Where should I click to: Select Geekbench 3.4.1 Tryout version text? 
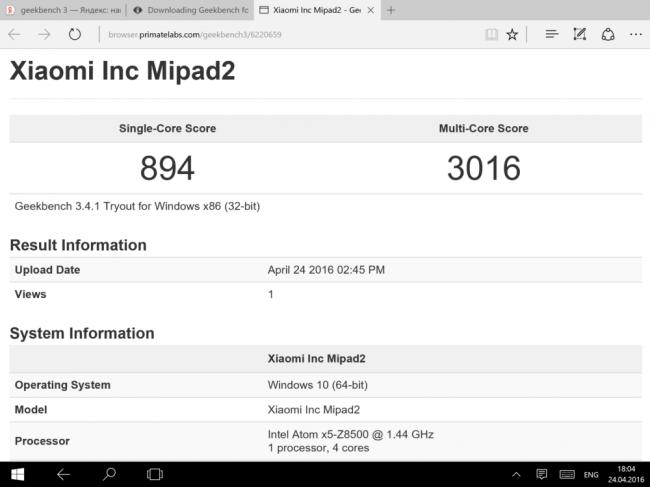(x=137, y=206)
